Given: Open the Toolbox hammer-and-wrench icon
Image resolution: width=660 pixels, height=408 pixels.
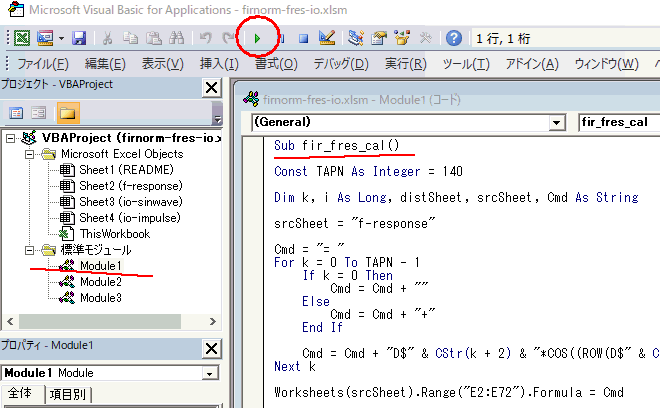Looking at the screenshot, I should pos(425,38).
